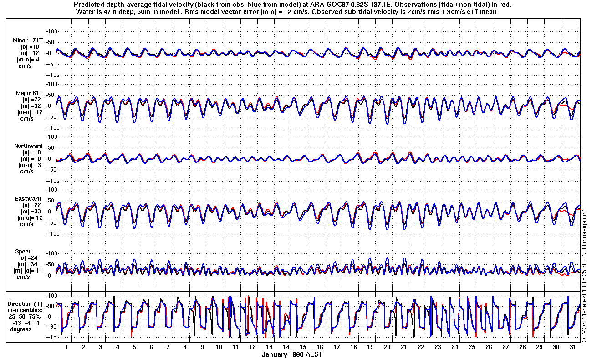The width and height of the screenshot is (592, 364).
Task: Click the "-50" tick of the Major panel
Action: pyautogui.click(x=51, y=117)
